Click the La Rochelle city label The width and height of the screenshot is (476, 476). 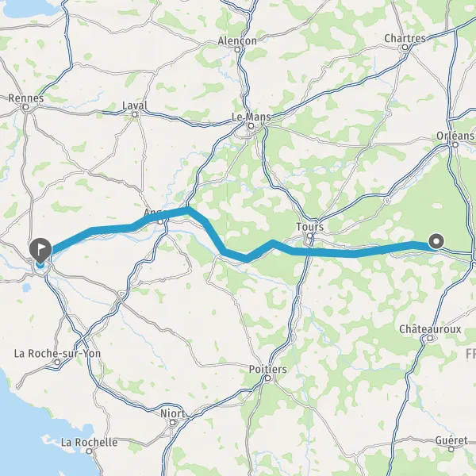89,443
